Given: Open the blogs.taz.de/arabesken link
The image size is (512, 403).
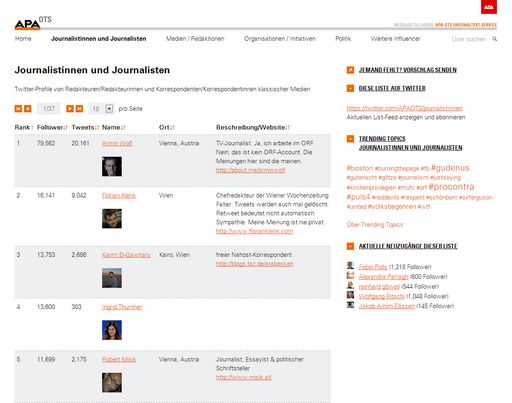Looking at the screenshot, I should pos(255,264).
